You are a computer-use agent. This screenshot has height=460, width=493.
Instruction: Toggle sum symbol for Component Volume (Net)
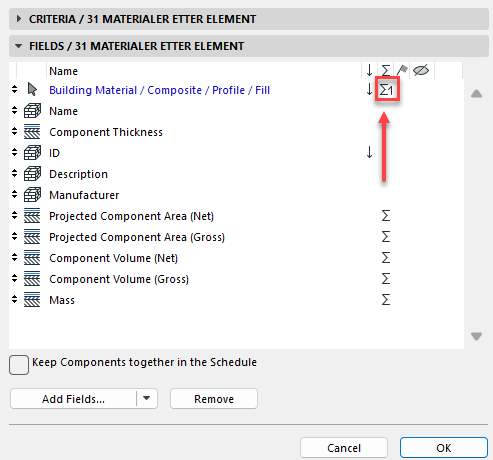pyautogui.click(x=386, y=258)
